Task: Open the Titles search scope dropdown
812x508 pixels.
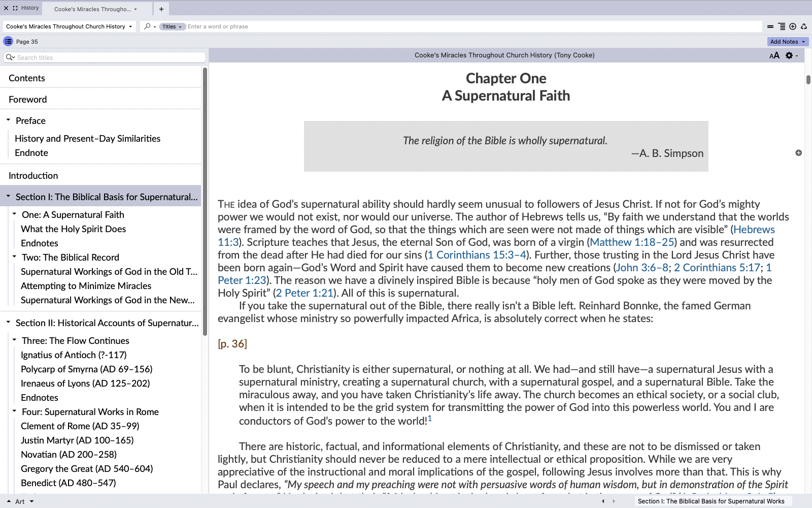Action: tap(173, 26)
